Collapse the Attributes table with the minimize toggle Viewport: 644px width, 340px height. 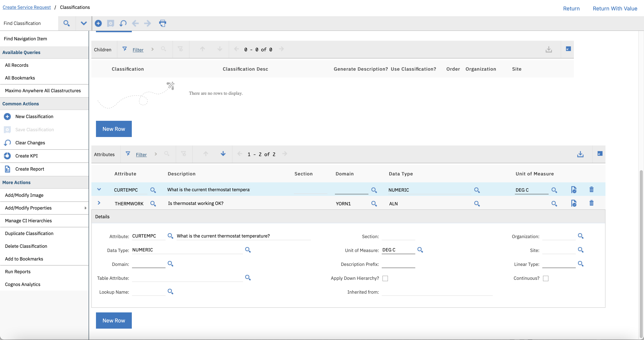(x=600, y=154)
